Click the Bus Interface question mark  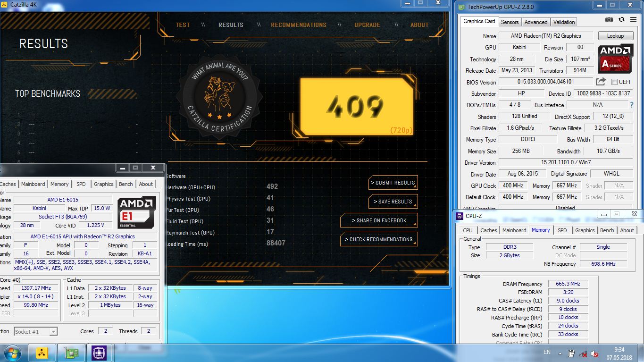coord(632,105)
